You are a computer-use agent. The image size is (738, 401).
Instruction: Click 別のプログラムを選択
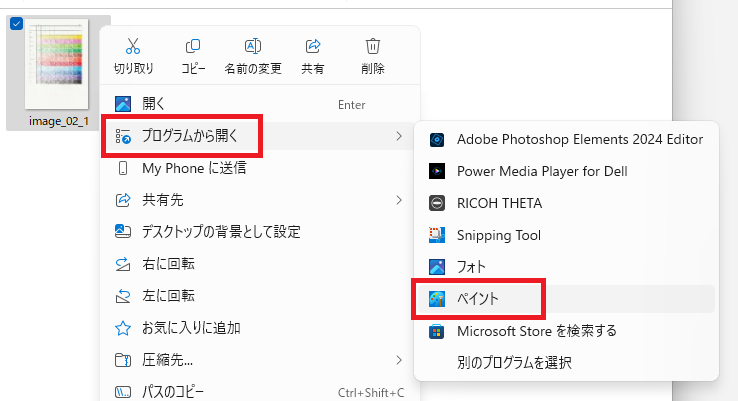point(566,363)
